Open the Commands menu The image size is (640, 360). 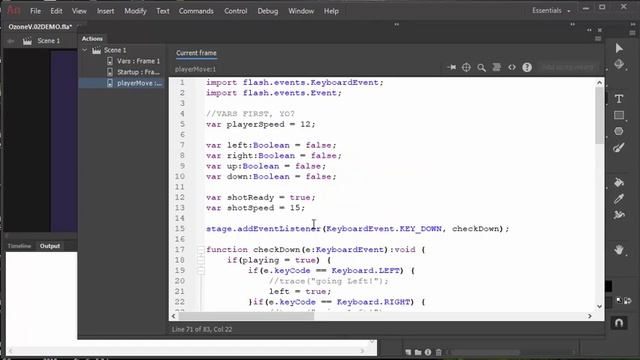(x=196, y=11)
